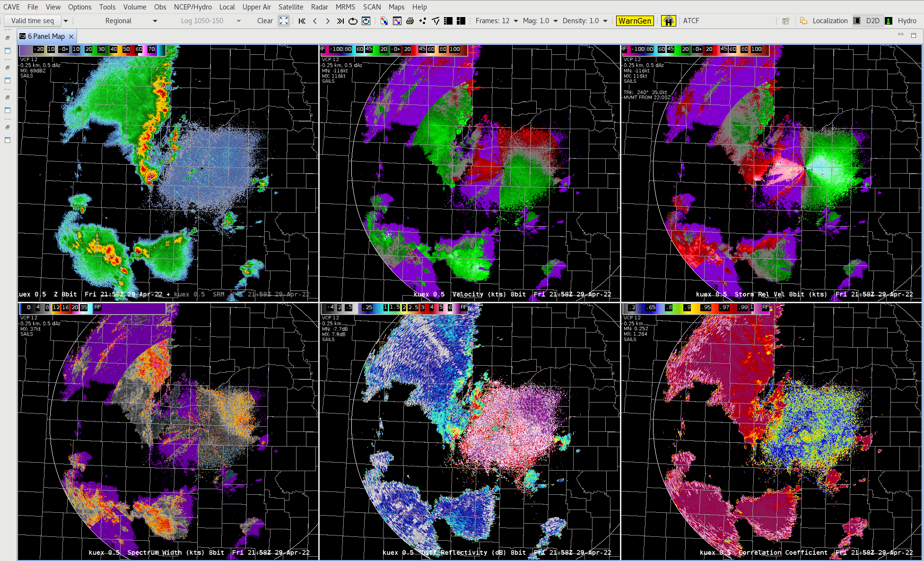Step back one frame
Screen dimensions: 924x561
click(315, 21)
